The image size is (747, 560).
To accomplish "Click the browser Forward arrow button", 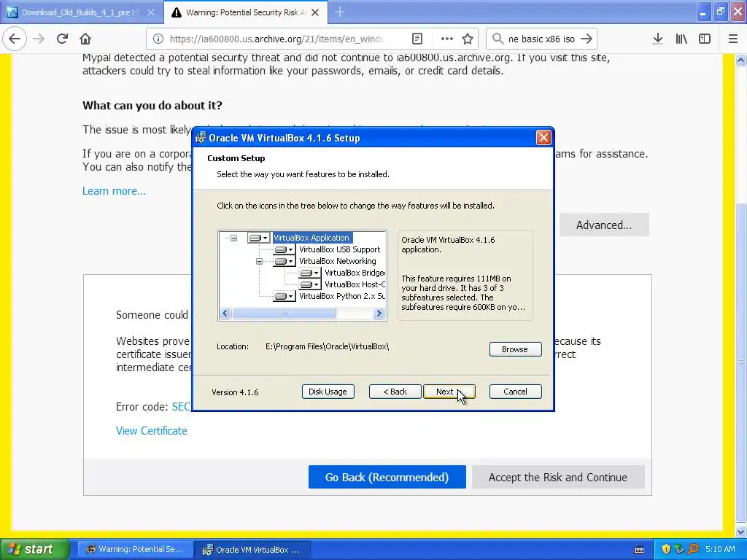I will point(39,39).
